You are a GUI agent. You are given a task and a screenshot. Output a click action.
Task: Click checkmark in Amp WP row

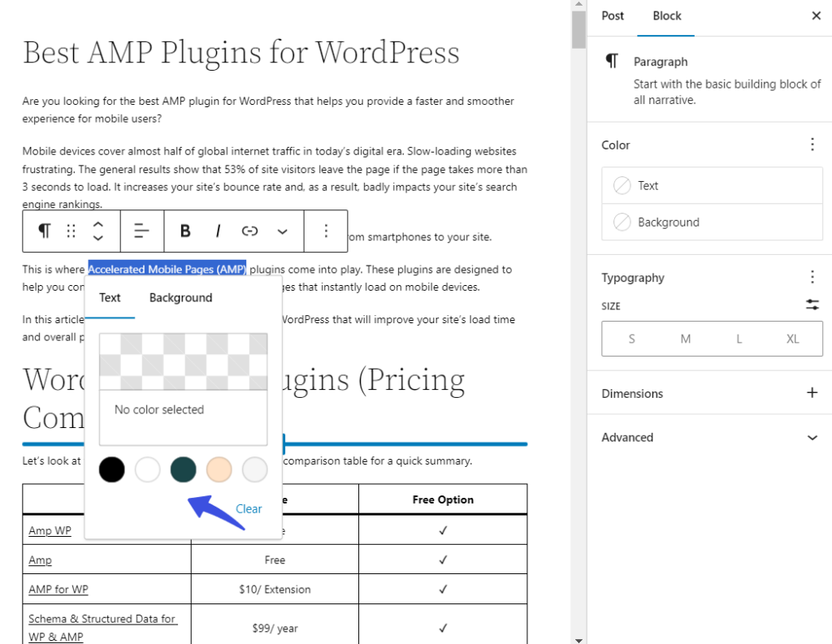click(x=443, y=530)
